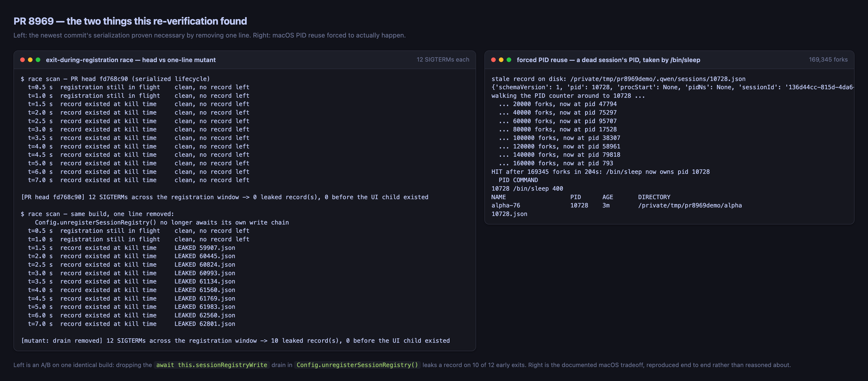Click '/private/tmp/pr8969demo/alpha' directory path
868x381 pixels.
(x=690, y=205)
